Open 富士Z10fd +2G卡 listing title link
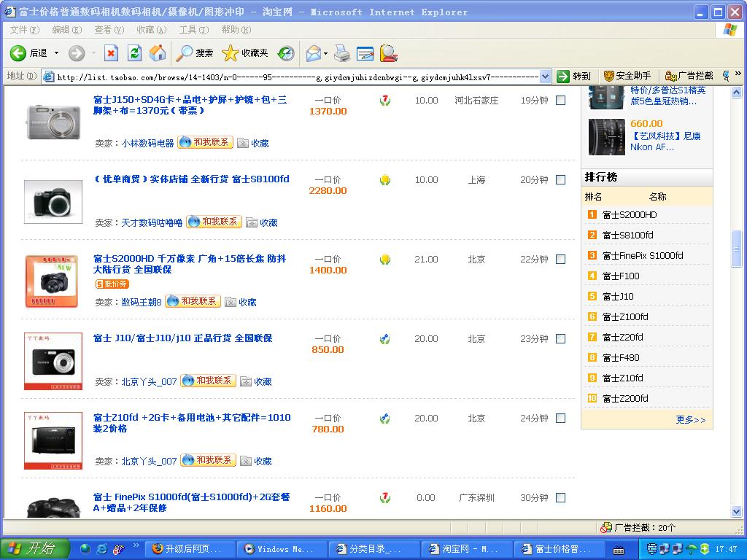747x560 pixels. pos(191,423)
